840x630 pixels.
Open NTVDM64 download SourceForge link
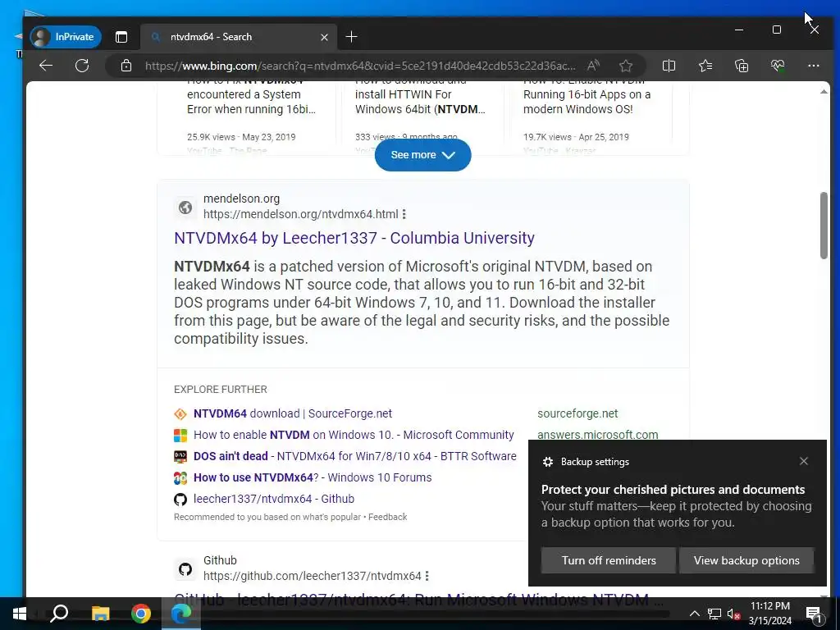coord(293,413)
